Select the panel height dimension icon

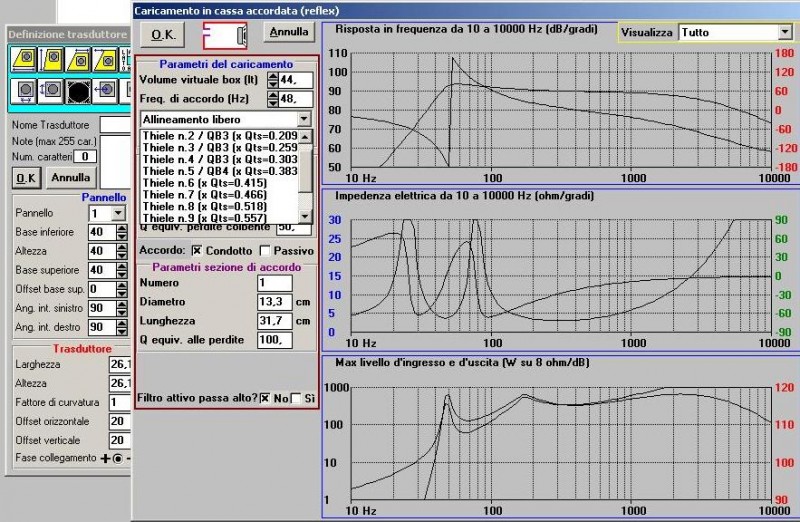51,59
